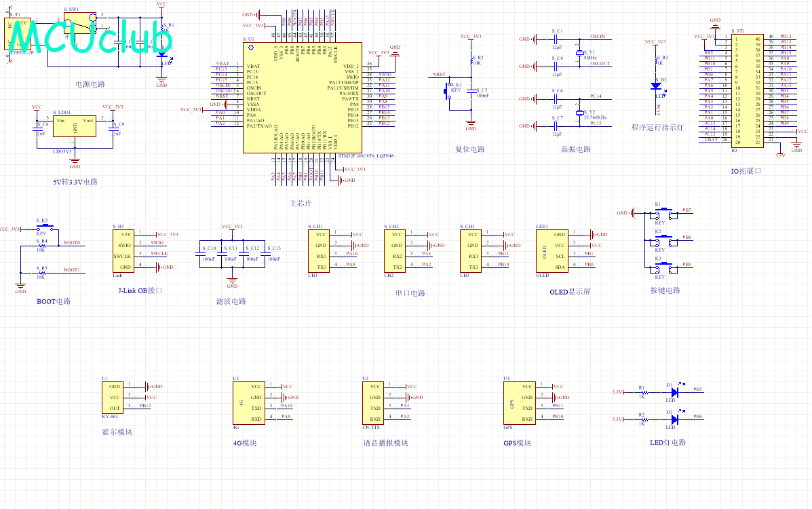Select the S_CH1 serial connector block

318,251
